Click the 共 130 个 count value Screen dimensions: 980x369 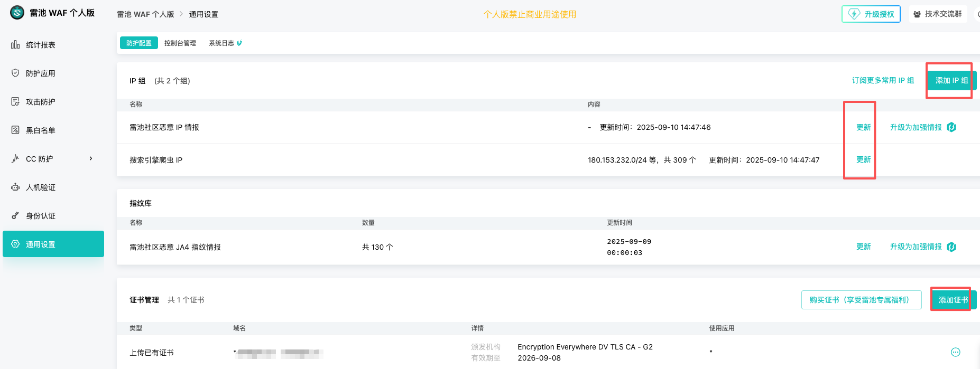point(377,247)
